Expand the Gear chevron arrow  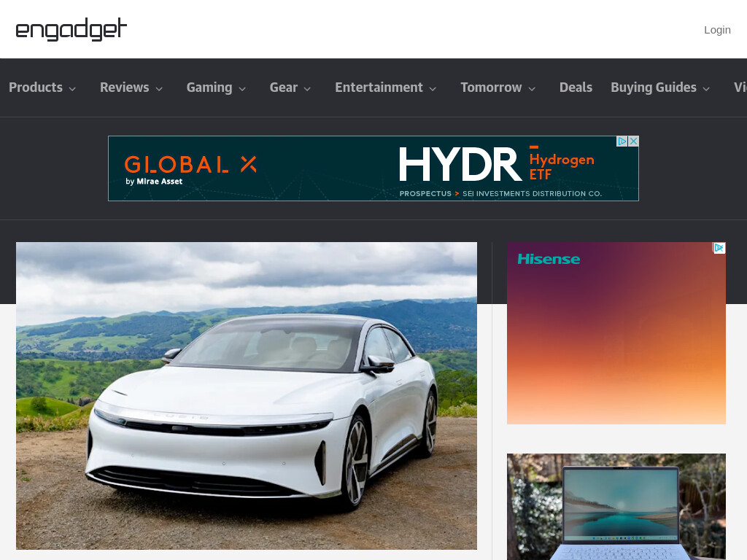coord(307,89)
